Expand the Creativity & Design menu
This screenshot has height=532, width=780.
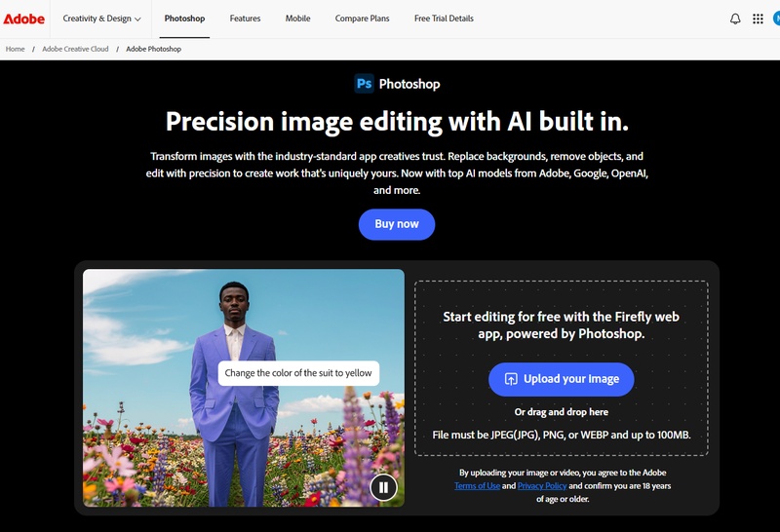click(101, 19)
